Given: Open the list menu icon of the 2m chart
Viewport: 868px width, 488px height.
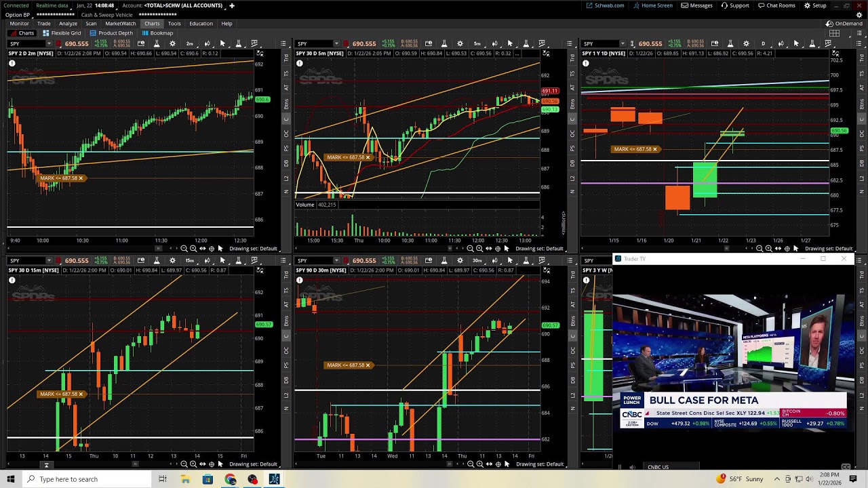Looking at the screenshot, I should pos(283,43).
